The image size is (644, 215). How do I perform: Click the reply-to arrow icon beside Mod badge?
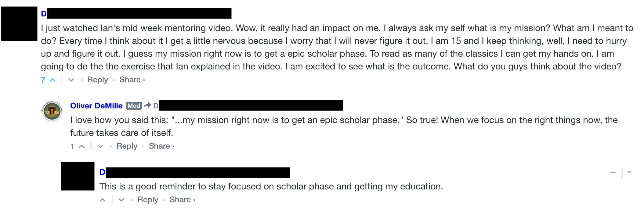tap(147, 105)
